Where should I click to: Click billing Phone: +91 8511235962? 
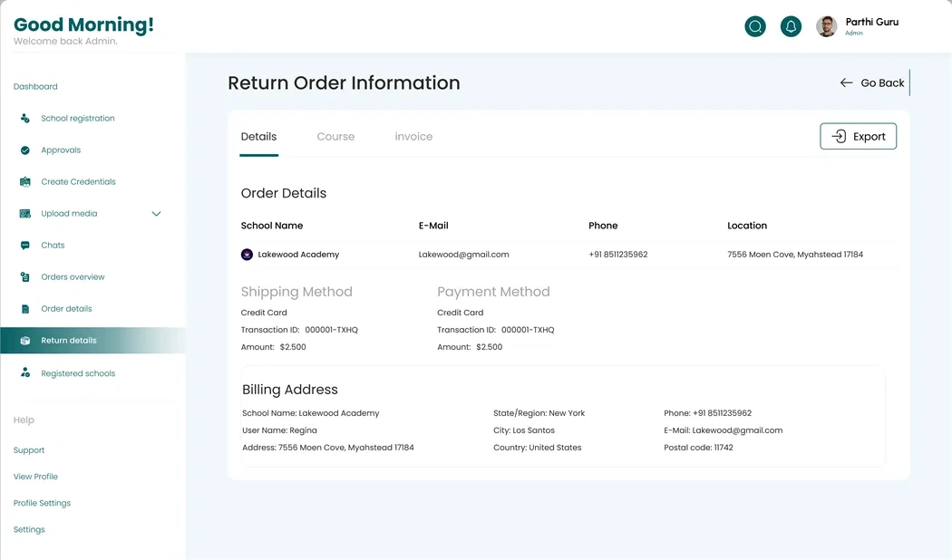tap(707, 413)
